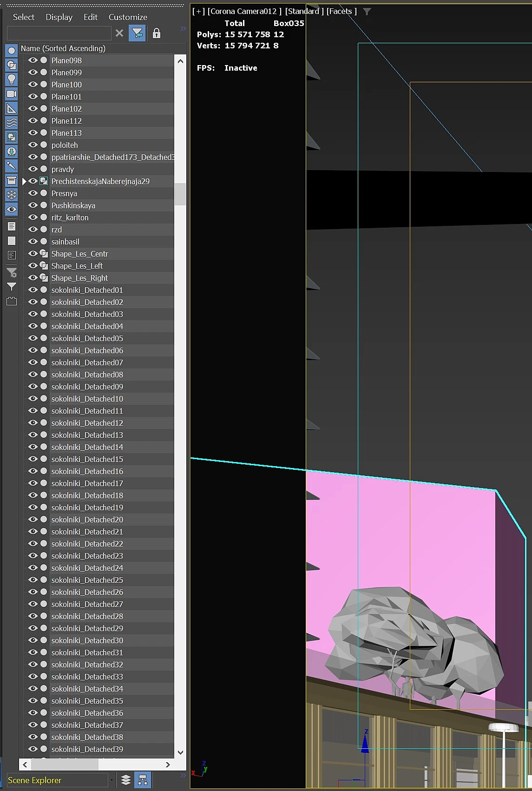Viewport: 532px width, 791px height.
Task: Toggle visibility of sokolniki_Detached10
Action: 33,398
